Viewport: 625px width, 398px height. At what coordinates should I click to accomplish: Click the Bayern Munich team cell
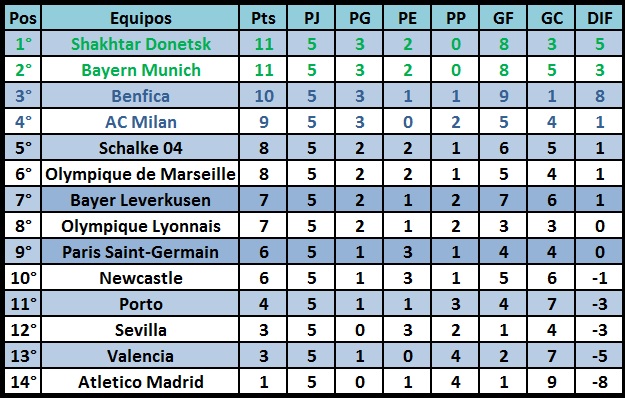[140, 70]
